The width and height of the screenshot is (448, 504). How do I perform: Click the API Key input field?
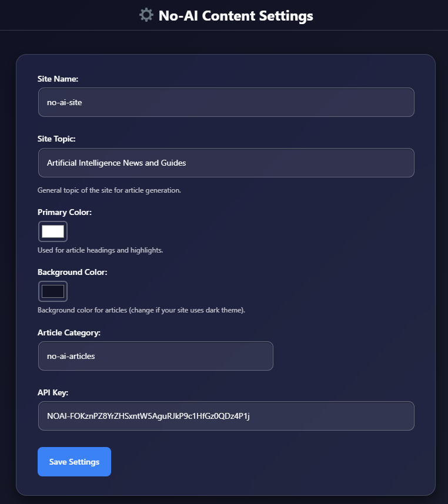click(226, 416)
